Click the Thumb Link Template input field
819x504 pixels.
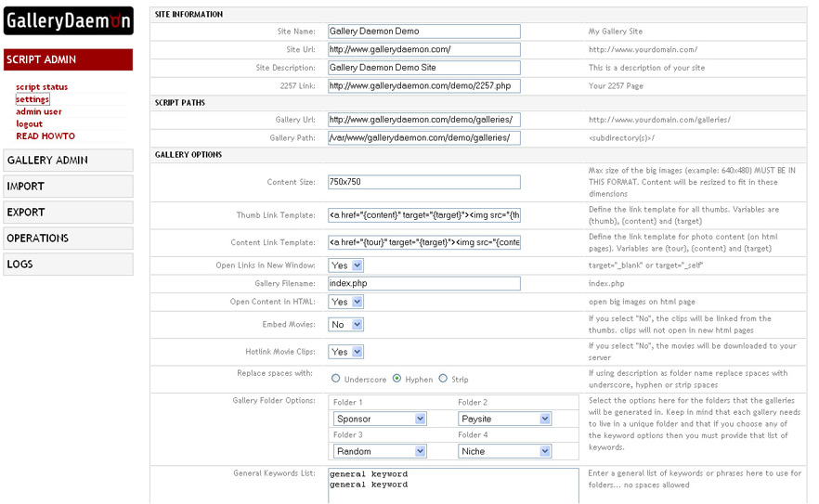click(x=424, y=215)
